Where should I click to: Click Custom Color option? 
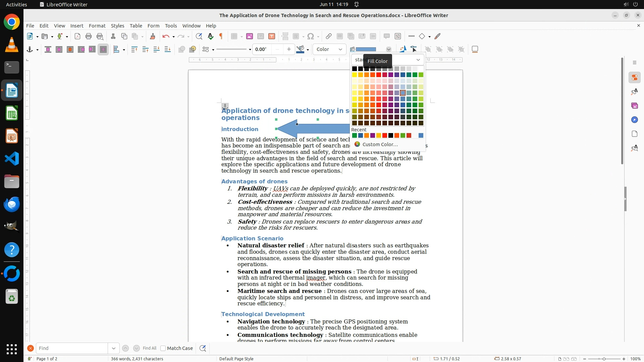(380, 144)
